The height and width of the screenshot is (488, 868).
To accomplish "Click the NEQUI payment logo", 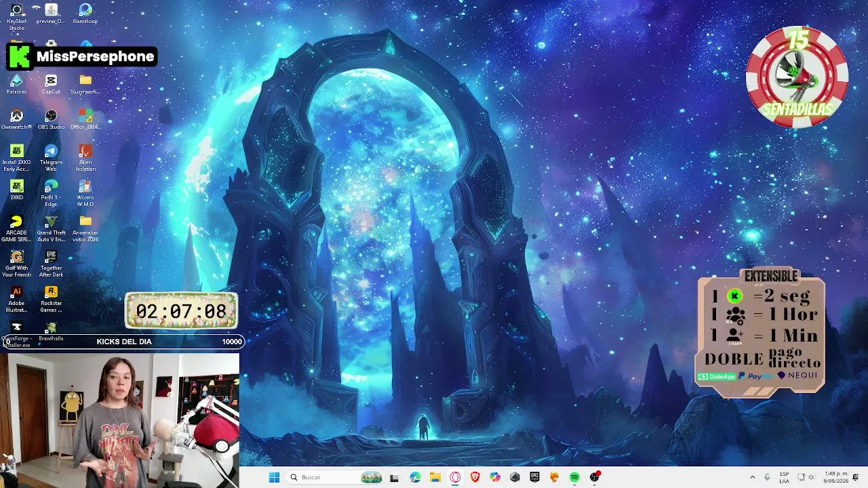I will 799,375.
